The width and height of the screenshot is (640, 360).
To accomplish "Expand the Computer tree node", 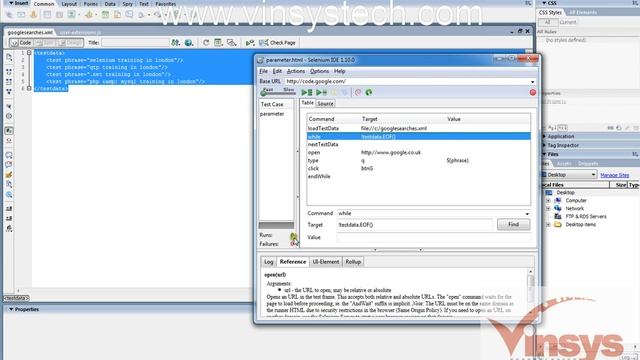I will point(548,200).
